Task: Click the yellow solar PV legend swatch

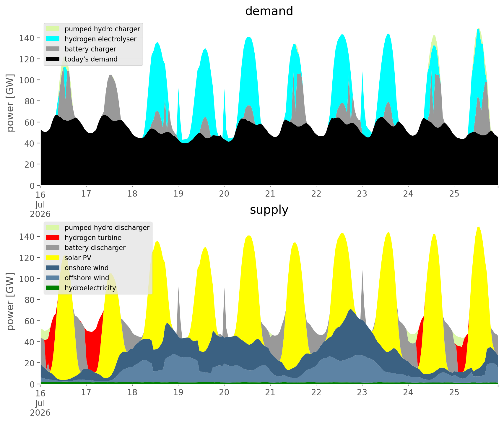Action: point(53,258)
